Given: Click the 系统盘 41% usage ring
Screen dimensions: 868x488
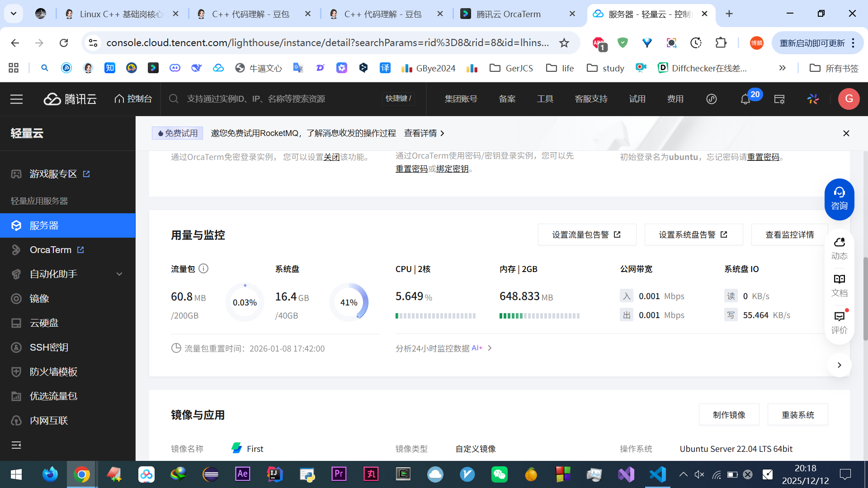Looking at the screenshot, I should coord(349,302).
